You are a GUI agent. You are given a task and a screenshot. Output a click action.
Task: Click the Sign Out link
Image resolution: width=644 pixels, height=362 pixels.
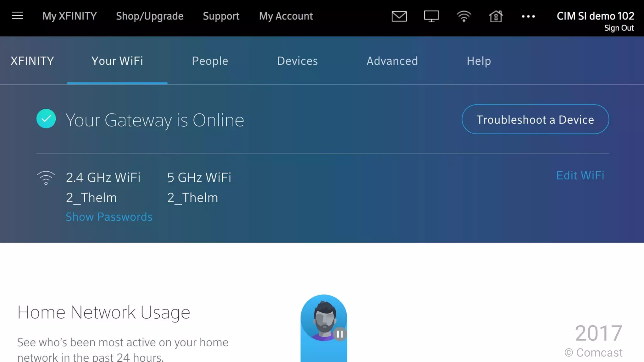click(619, 28)
